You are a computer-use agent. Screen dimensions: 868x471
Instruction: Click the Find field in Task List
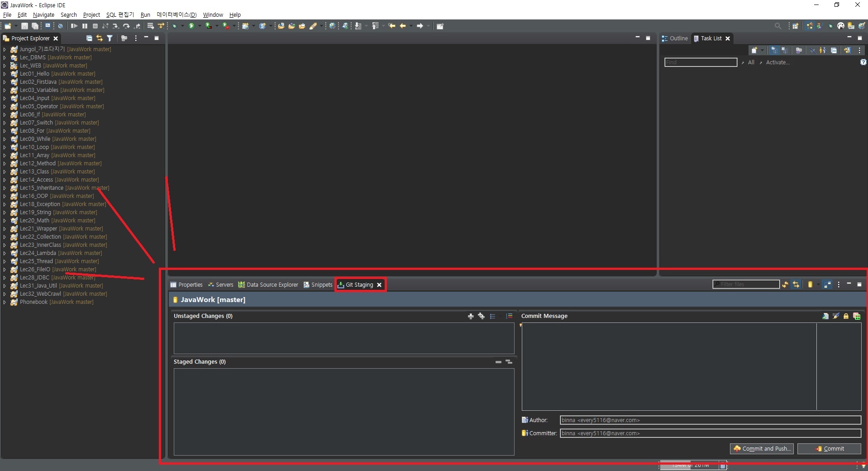tap(701, 62)
